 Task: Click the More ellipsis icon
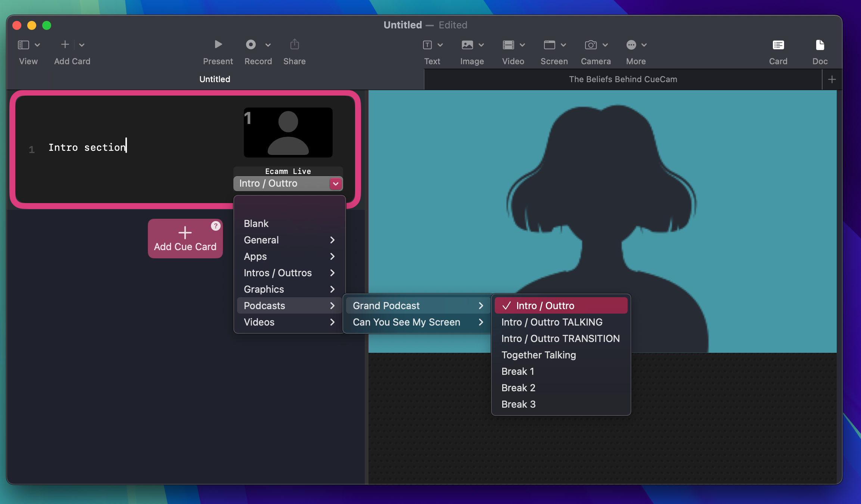(x=631, y=45)
